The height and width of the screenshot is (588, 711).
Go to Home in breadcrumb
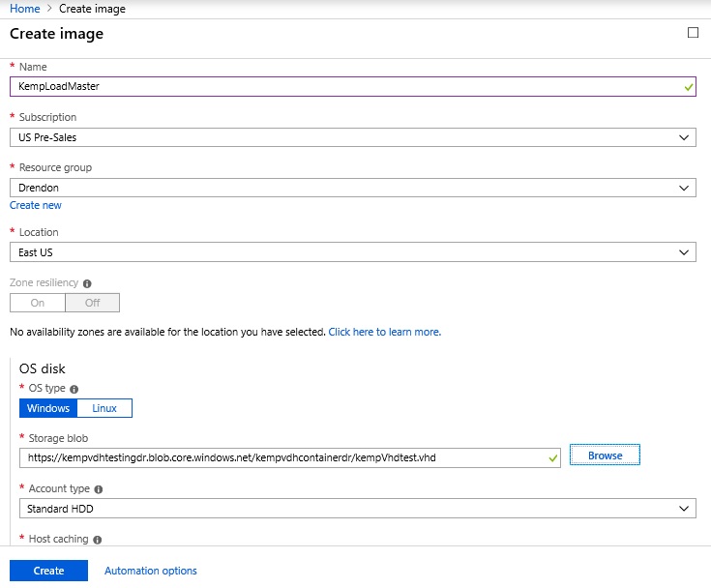[x=25, y=9]
